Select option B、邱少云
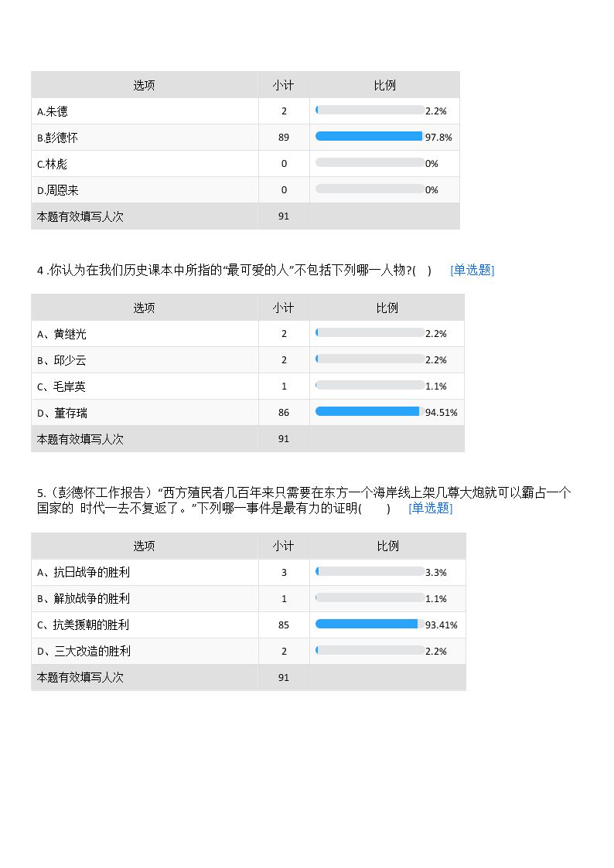 click(x=247, y=360)
